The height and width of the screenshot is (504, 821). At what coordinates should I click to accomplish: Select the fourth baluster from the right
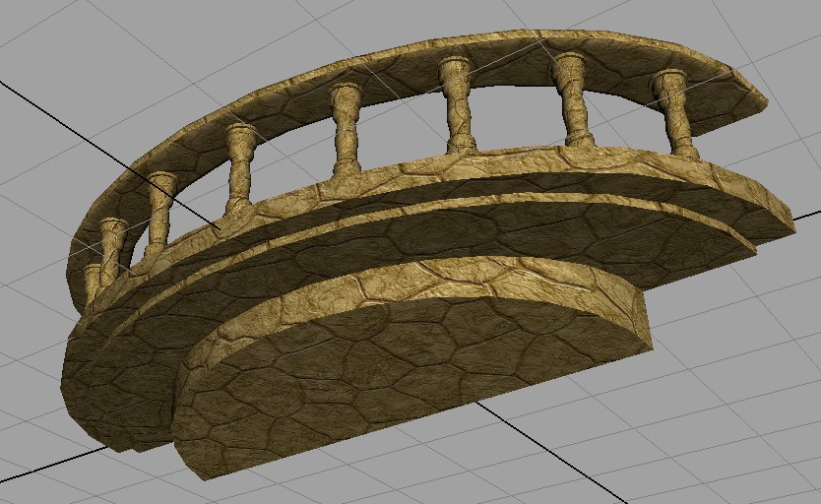point(345,128)
